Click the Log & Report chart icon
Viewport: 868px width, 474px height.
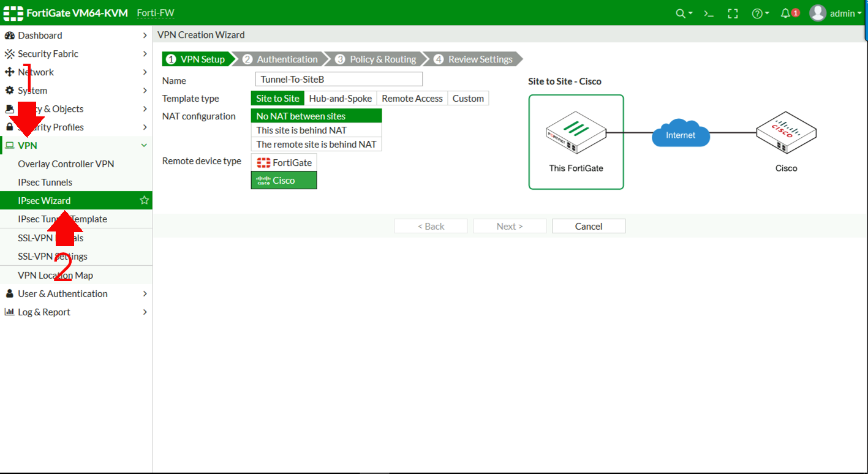click(x=9, y=312)
